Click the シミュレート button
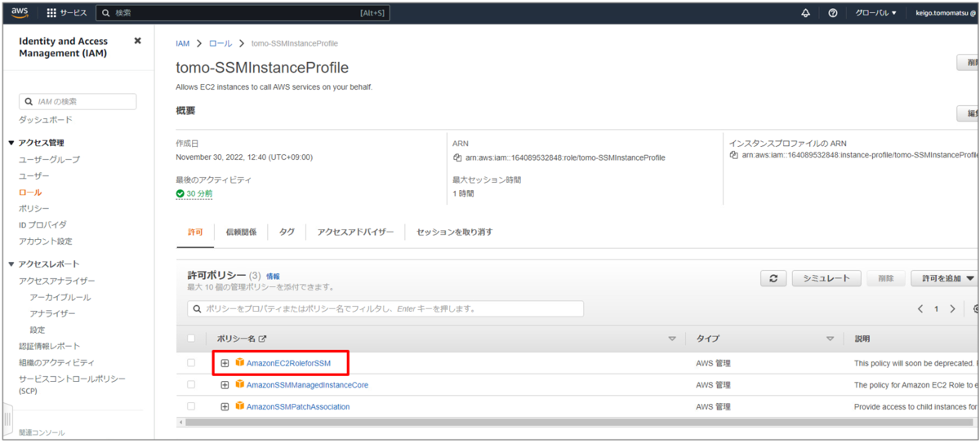 [x=826, y=278]
